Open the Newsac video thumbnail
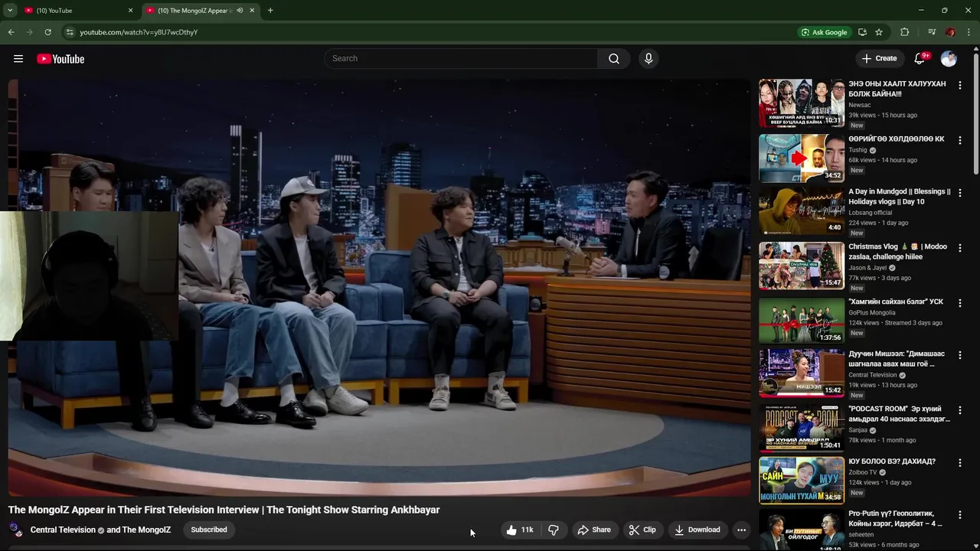This screenshot has height=551, width=980. (x=802, y=103)
